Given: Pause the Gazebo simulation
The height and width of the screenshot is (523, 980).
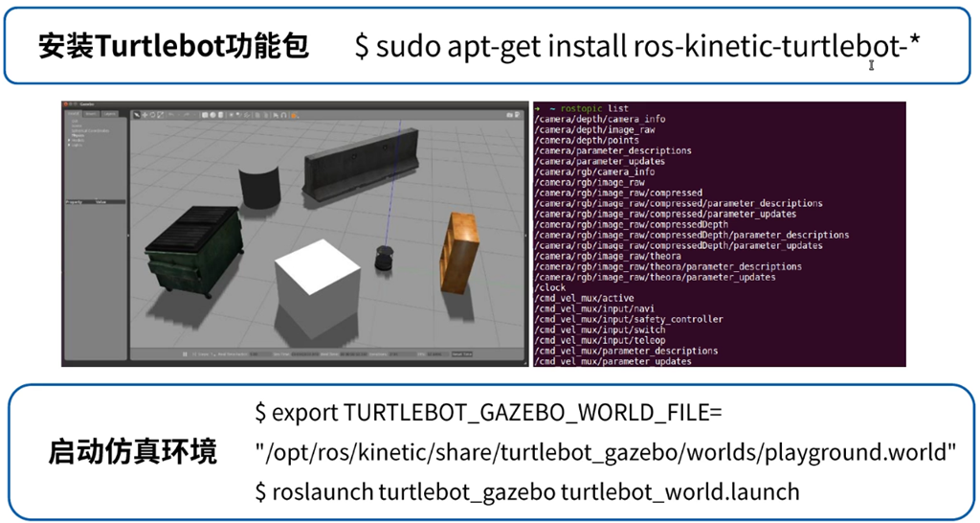Looking at the screenshot, I should click(185, 354).
